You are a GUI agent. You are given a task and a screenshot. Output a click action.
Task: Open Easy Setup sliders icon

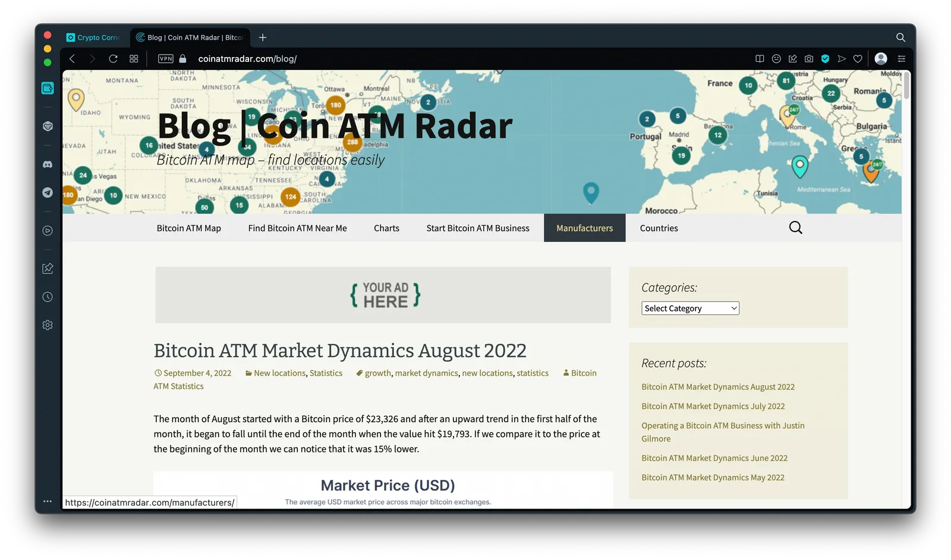(x=901, y=59)
